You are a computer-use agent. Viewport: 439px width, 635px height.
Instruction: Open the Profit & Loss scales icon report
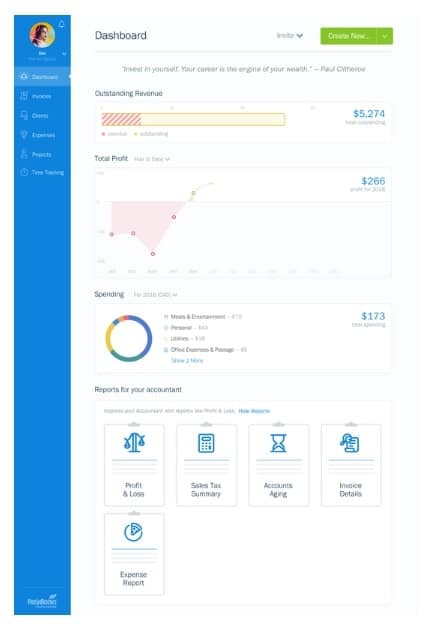coord(134,442)
